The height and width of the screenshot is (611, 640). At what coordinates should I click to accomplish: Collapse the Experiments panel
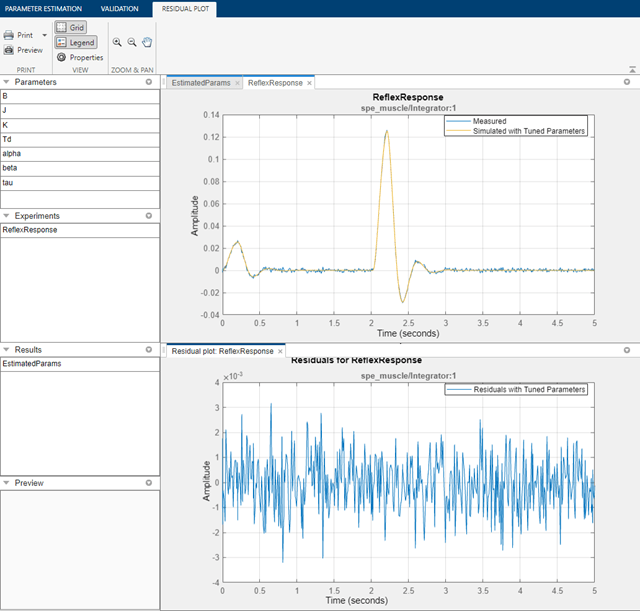click(x=6, y=216)
